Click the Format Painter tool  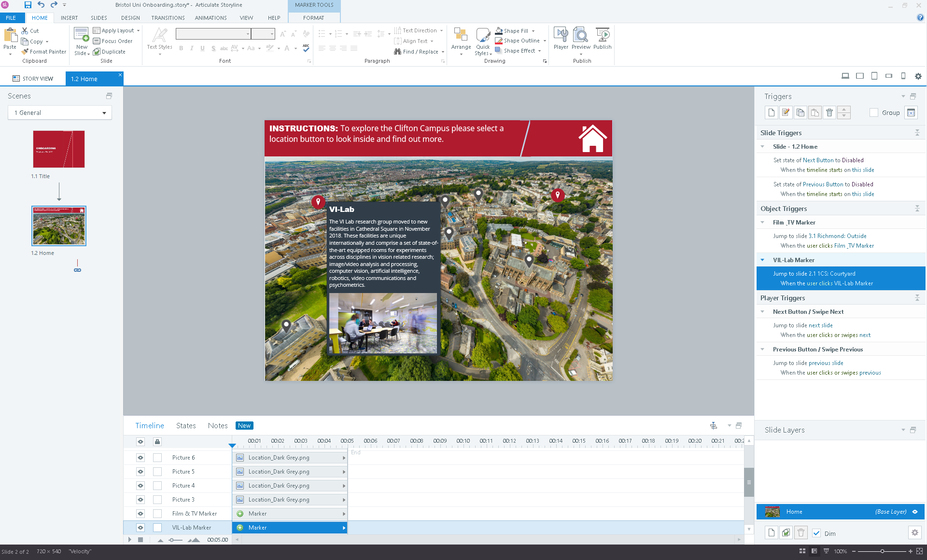pyautogui.click(x=44, y=52)
